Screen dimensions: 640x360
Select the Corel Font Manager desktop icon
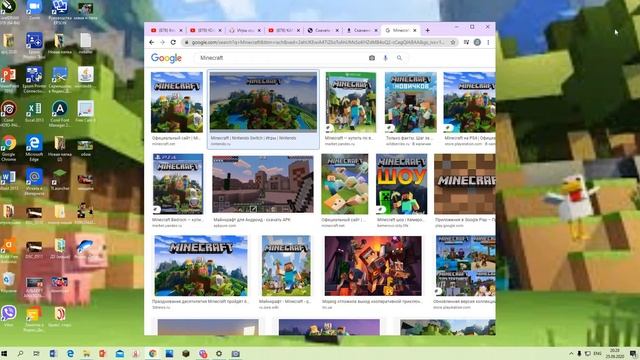point(60,114)
